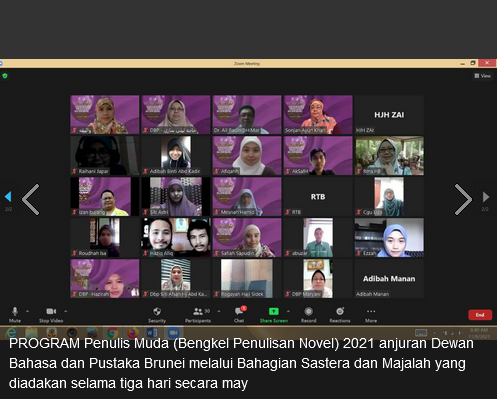
Task: Open the View layout menu
Action: tap(482, 76)
